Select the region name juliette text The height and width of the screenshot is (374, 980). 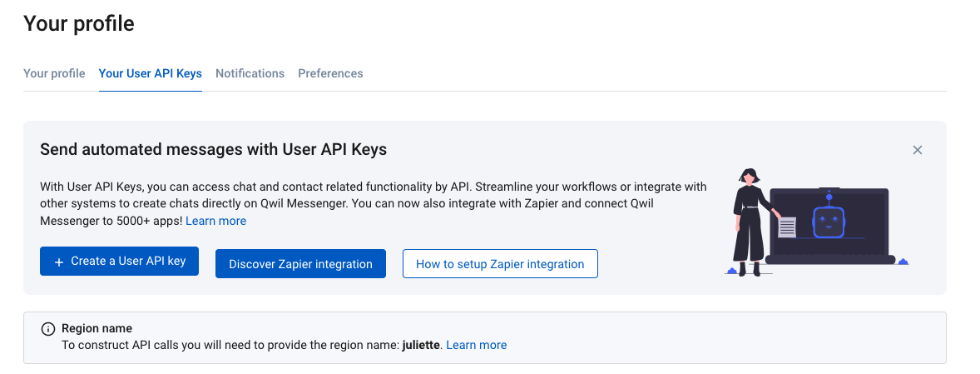422,345
